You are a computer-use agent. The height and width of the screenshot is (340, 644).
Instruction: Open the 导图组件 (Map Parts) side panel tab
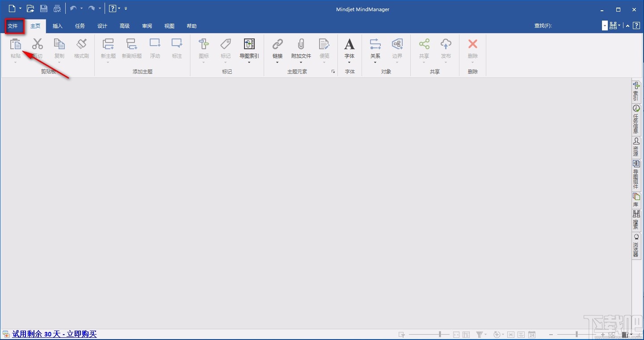pyautogui.click(x=636, y=175)
